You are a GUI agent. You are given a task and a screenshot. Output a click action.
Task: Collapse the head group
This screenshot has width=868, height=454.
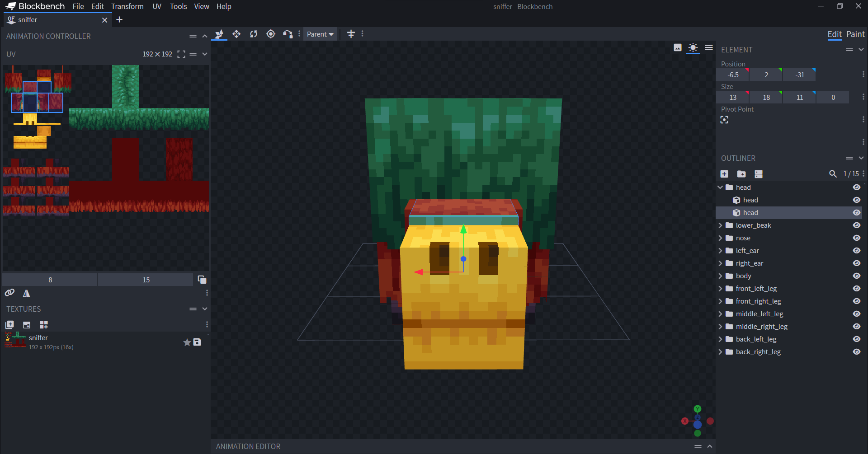720,187
